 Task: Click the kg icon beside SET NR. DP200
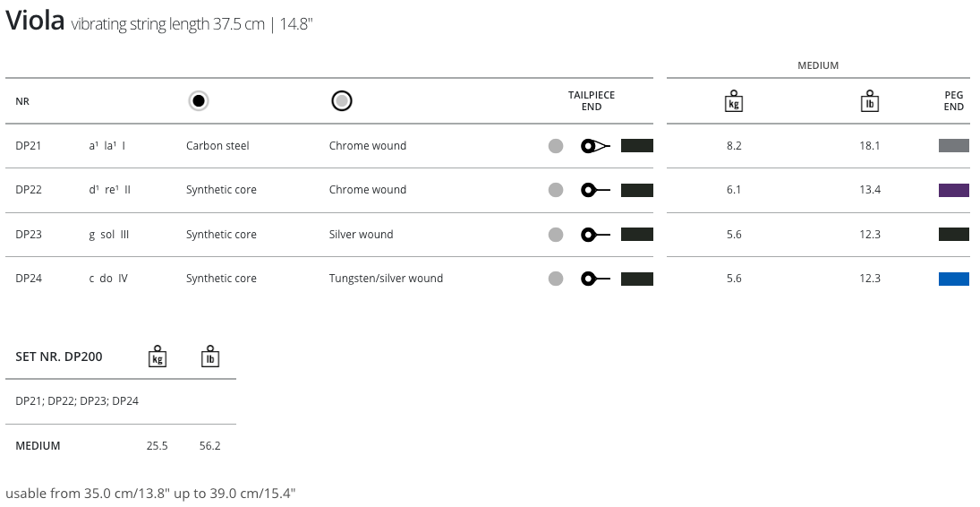click(x=158, y=357)
